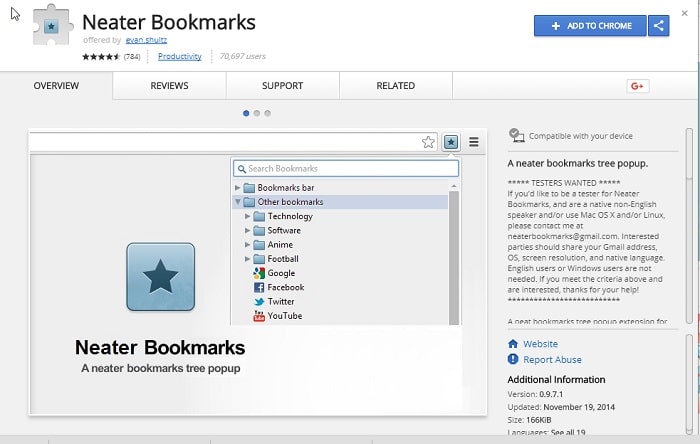Select the first carousel dot
Image resolution: width=700 pixels, height=444 pixels.
point(246,113)
